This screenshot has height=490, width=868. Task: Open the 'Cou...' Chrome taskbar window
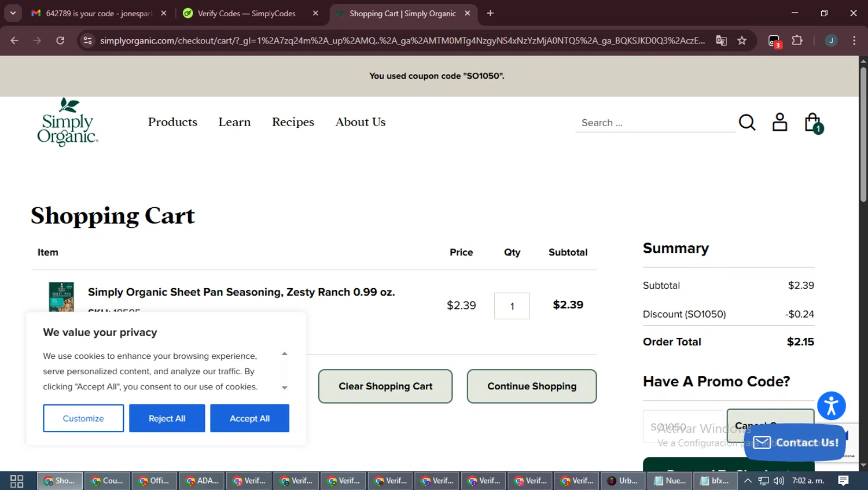(108, 481)
